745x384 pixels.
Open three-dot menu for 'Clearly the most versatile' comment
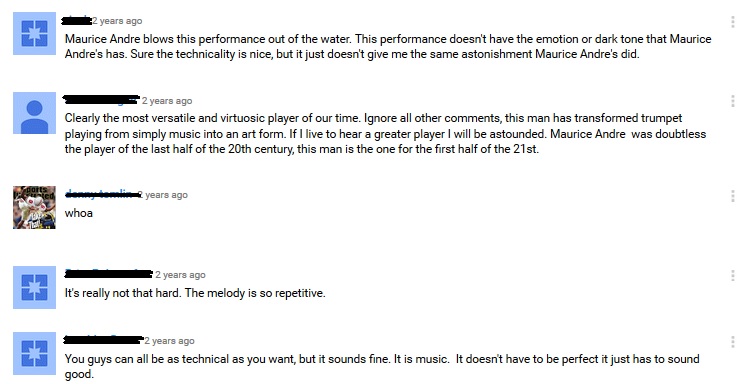tap(733, 101)
